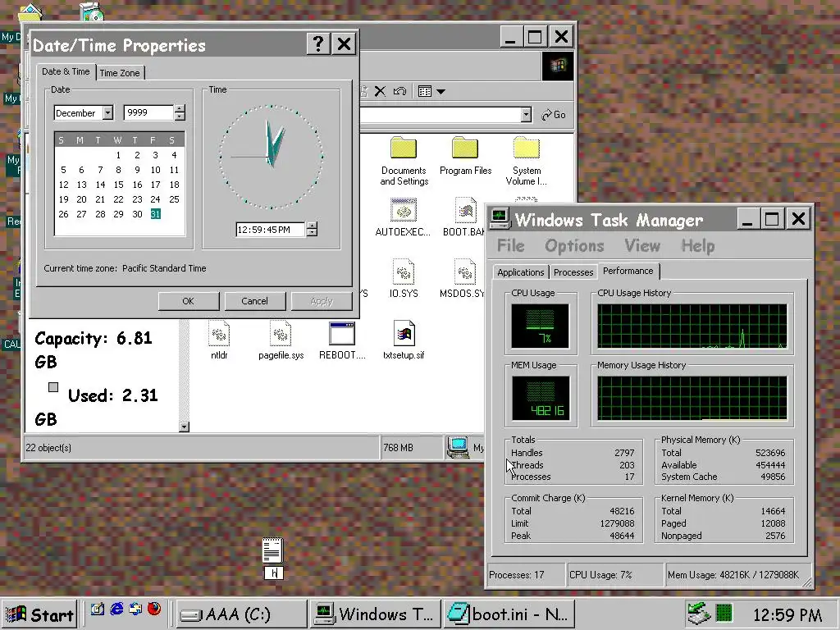
Task: Click the Delete icon in Explorer toolbar
Action: [380, 91]
